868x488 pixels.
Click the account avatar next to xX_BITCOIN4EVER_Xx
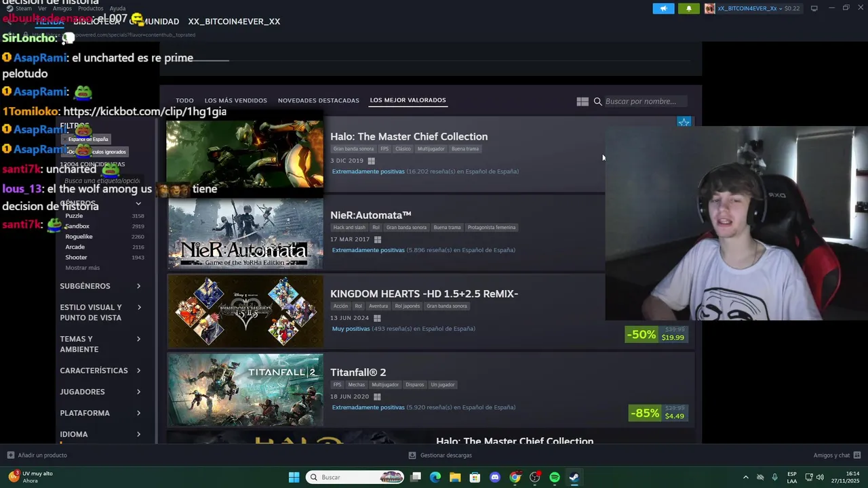coord(709,8)
